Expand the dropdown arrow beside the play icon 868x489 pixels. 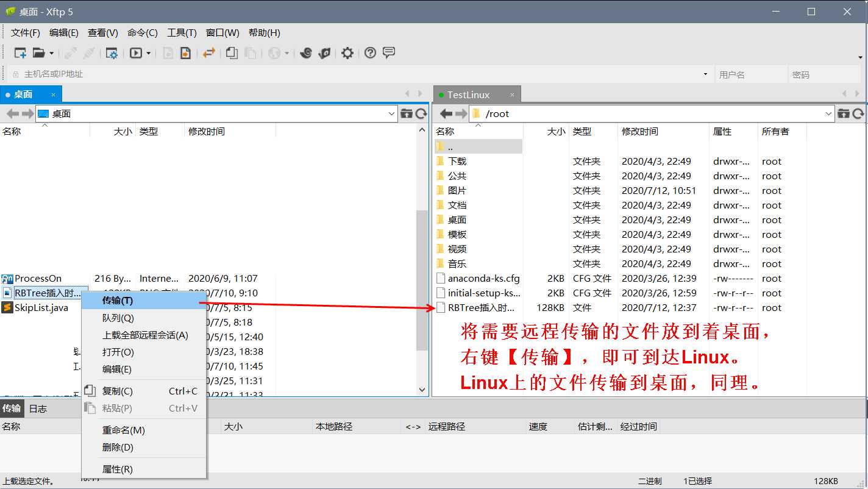tap(148, 54)
